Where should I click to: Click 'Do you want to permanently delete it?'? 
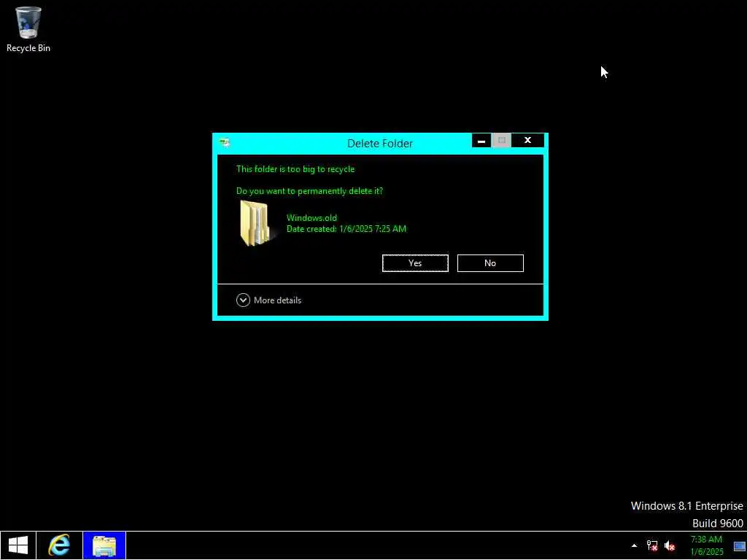(x=309, y=191)
